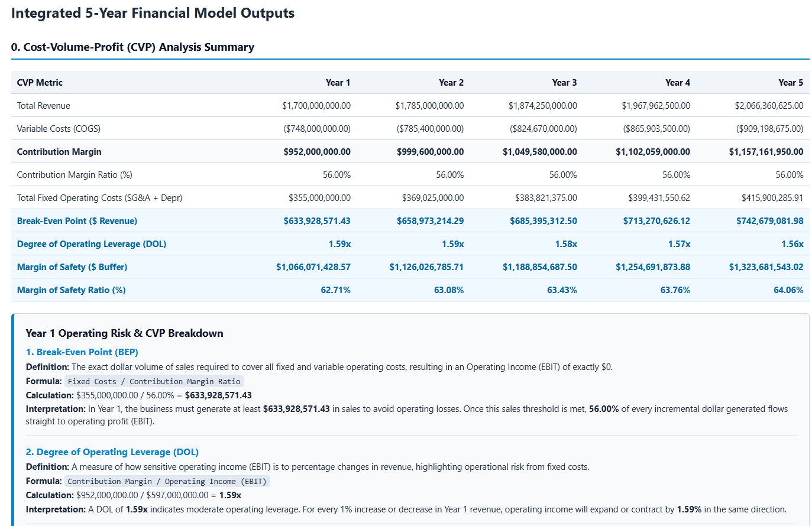Click the "Year 4" column header

678,83
